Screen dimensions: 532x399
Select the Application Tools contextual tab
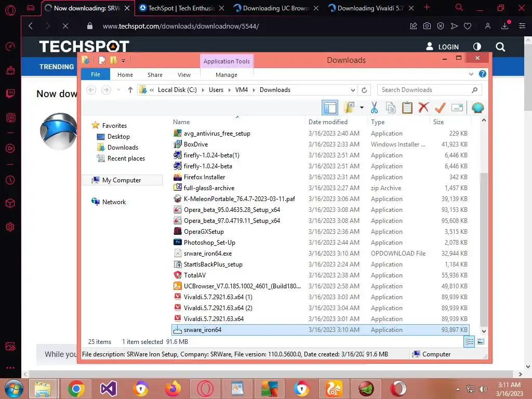point(227,61)
